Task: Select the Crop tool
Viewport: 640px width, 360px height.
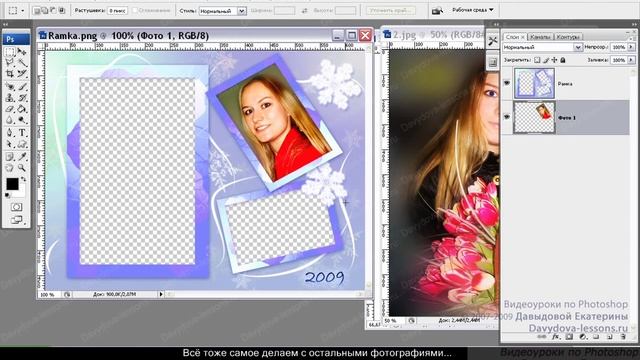Action: (x=10, y=74)
